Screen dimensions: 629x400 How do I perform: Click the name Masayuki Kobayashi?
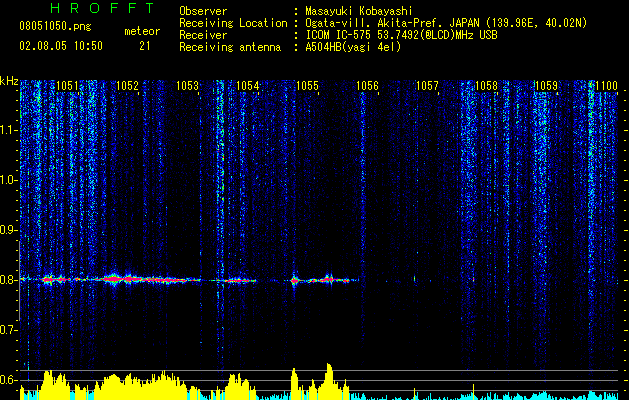tap(359, 11)
